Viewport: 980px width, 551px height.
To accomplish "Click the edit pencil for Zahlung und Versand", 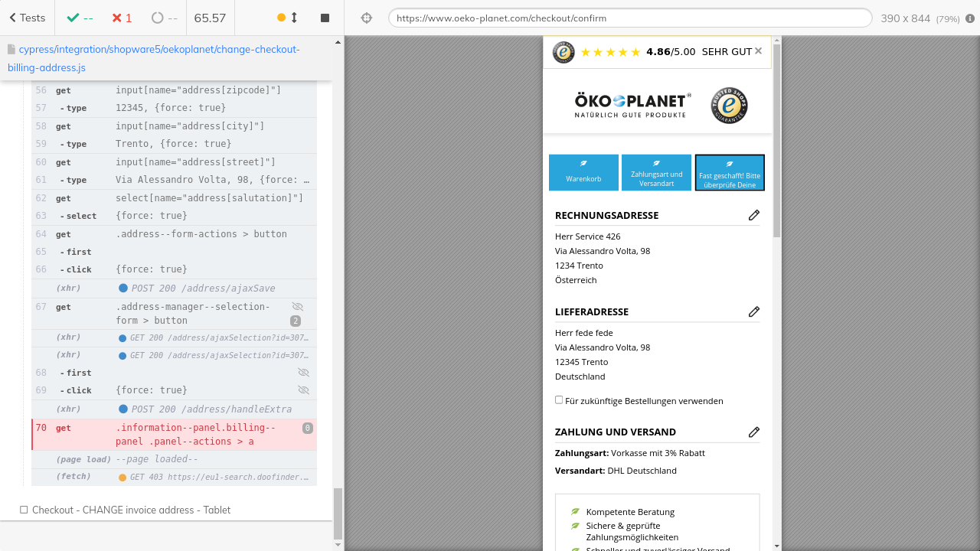I will click(753, 432).
